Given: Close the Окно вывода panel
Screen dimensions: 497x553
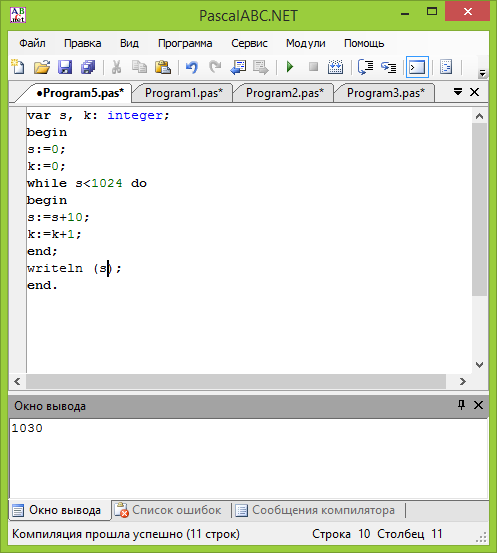Looking at the screenshot, I should point(478,405).
